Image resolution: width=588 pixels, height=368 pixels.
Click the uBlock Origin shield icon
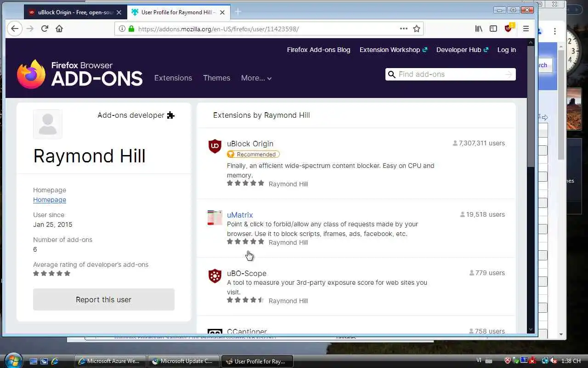(215, 146)
